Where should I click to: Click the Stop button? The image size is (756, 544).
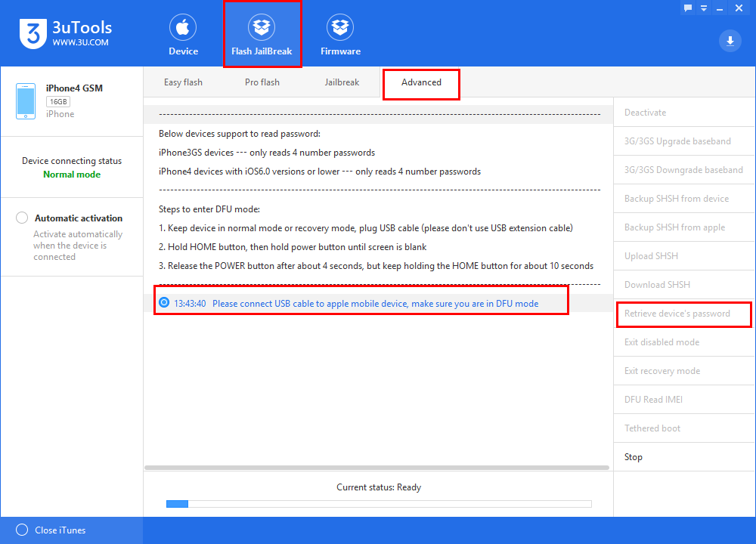coord(634,457)
